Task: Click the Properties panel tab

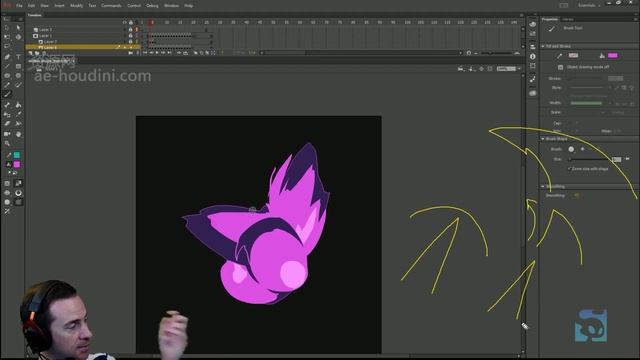Action: point(550,19)
